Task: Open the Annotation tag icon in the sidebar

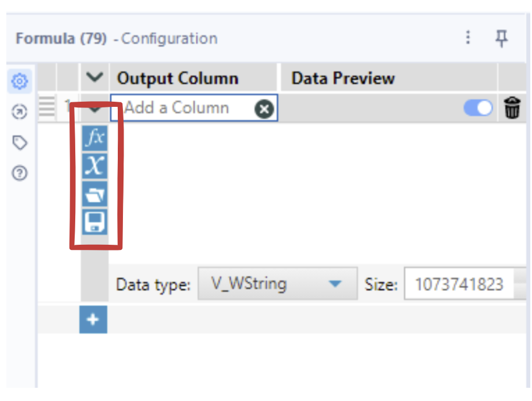Action: 20,142
